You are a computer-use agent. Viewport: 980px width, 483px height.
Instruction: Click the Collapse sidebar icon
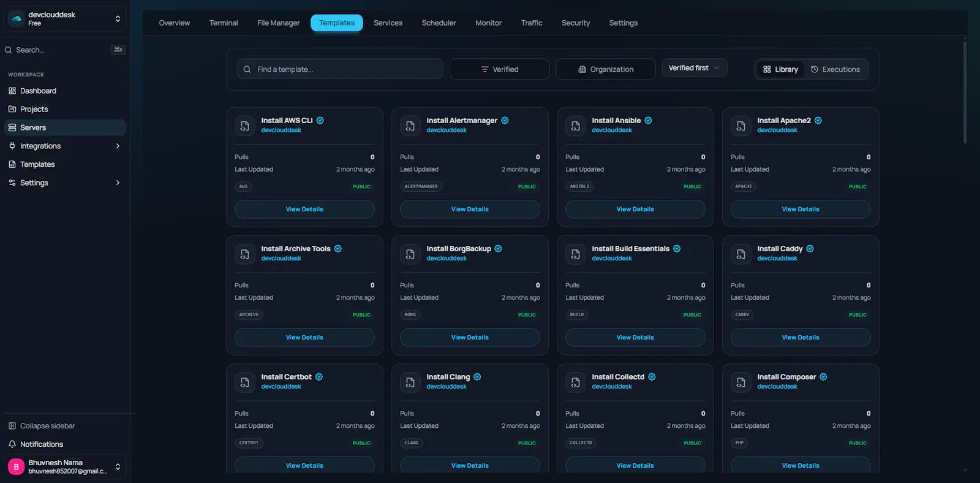(x=12, y=426)
